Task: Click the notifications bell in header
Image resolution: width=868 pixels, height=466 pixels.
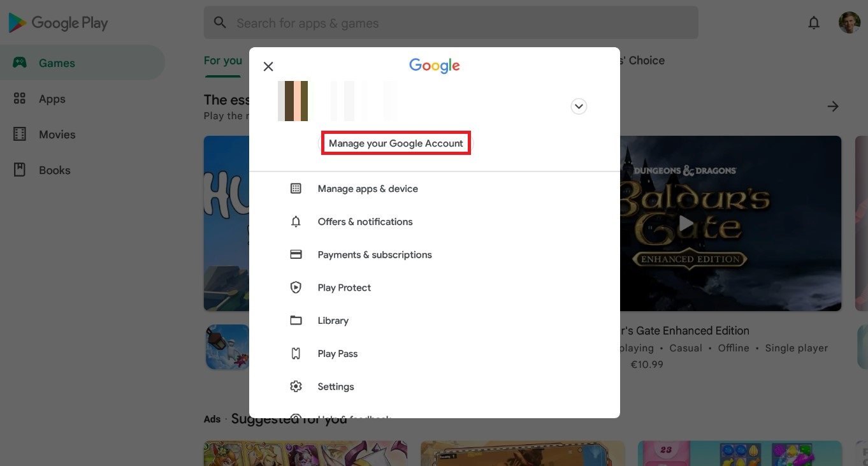Action: (814, 23)
